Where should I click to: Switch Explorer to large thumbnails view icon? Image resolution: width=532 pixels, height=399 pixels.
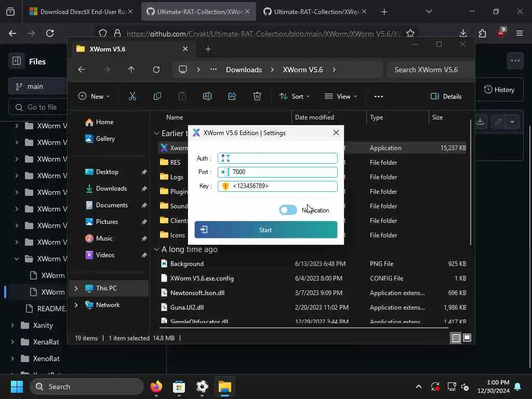click(x=467, y=338)
